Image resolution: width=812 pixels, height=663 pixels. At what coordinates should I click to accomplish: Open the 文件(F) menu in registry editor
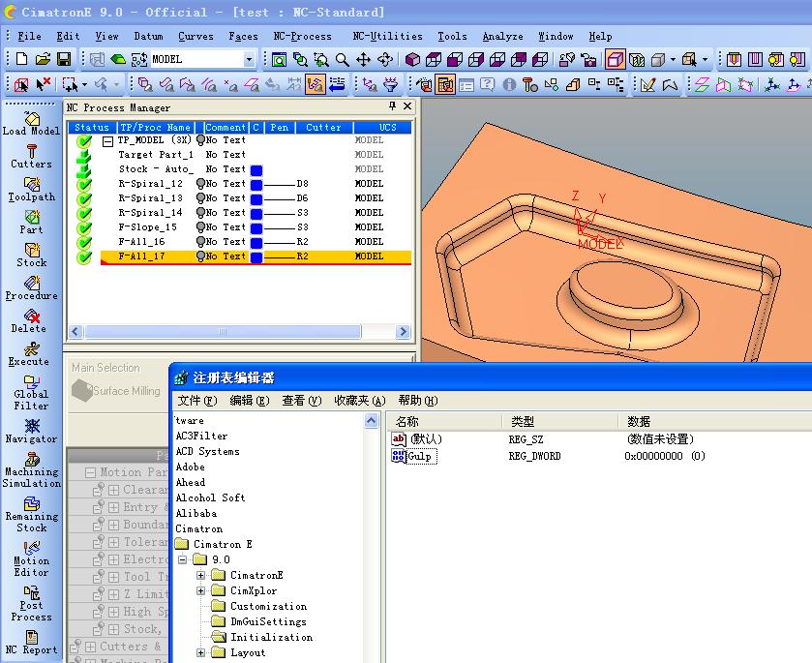[197, 401]
